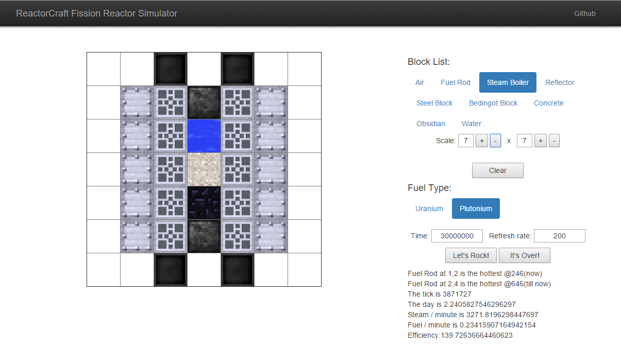Image resolution: width=621 pixels, height=364 pixels.
Task: Click the gray stone block directly below the obsidian block
Action: [x=204, y=236]
